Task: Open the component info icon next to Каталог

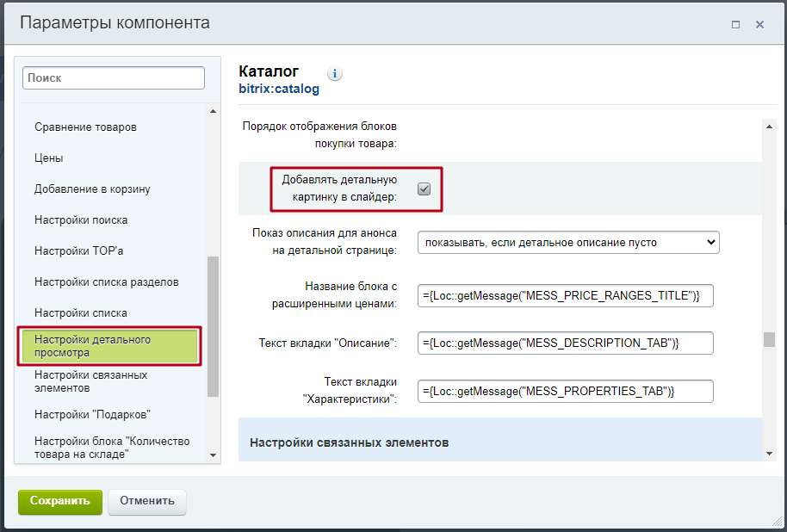Action: click(335, 74)
